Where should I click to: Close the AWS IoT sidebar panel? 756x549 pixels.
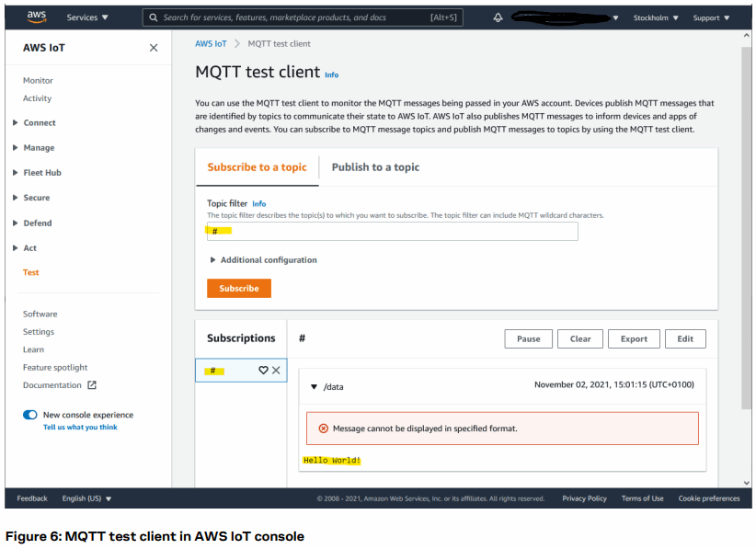[x=154, y=48]
